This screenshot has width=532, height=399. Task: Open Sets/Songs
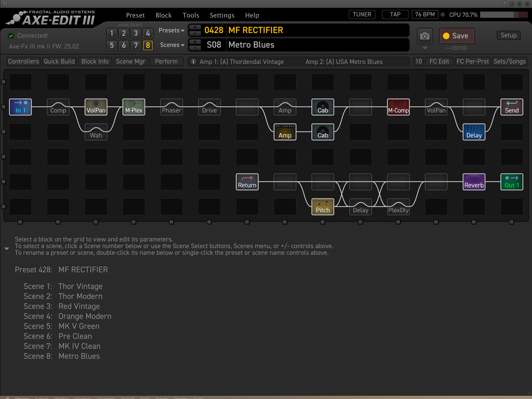pos(510,62)
